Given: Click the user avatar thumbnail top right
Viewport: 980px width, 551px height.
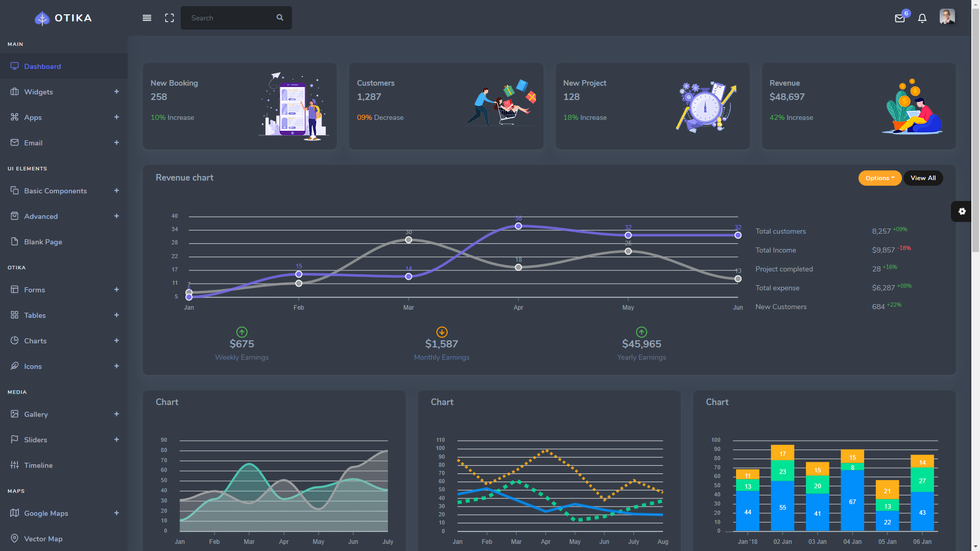Looking at the screenshot, I should click(x=947, y=16).
